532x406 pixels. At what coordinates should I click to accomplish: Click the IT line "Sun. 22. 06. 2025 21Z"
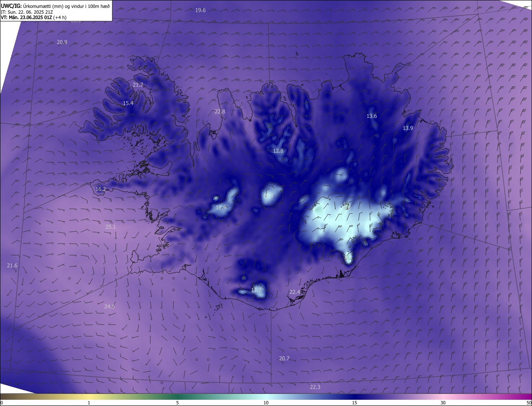click(x=30, y=12)
